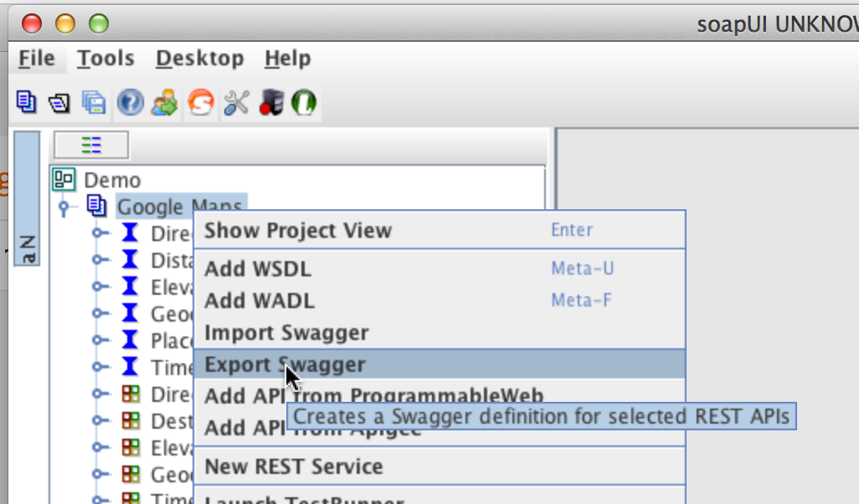
Task: Open the Help menu
Action: 288,58
